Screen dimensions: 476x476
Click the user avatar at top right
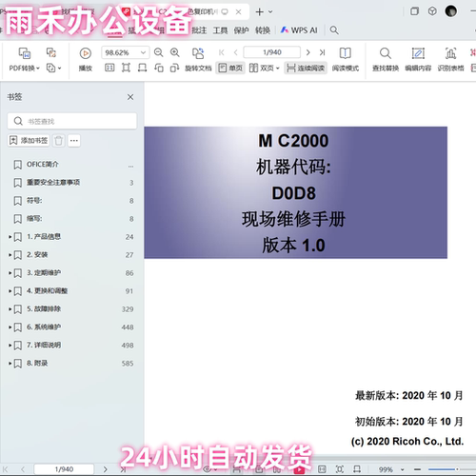click(450, 11)
